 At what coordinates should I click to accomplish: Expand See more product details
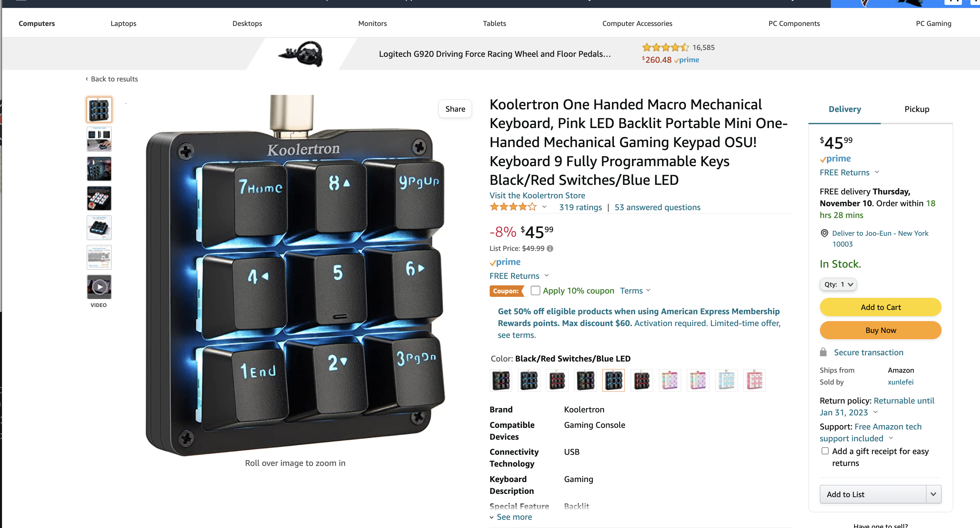[x=511, y=517]
